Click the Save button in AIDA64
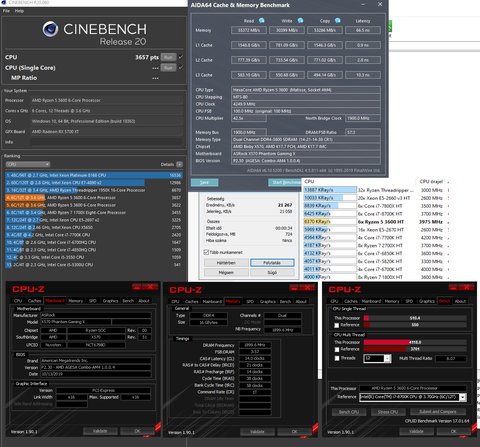This screenshot has width=480, height=447. 204,182
